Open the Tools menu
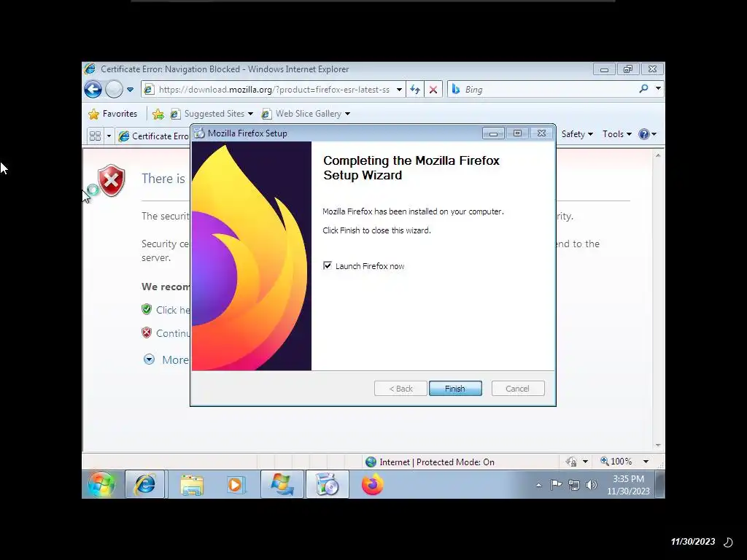 pos(617,134)
